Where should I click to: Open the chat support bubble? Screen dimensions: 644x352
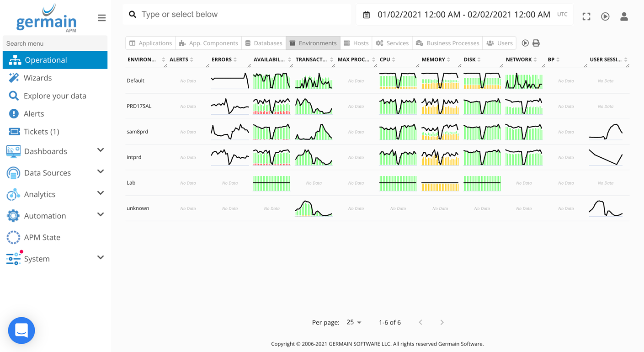pyautogui.click(x=21, y=330)
